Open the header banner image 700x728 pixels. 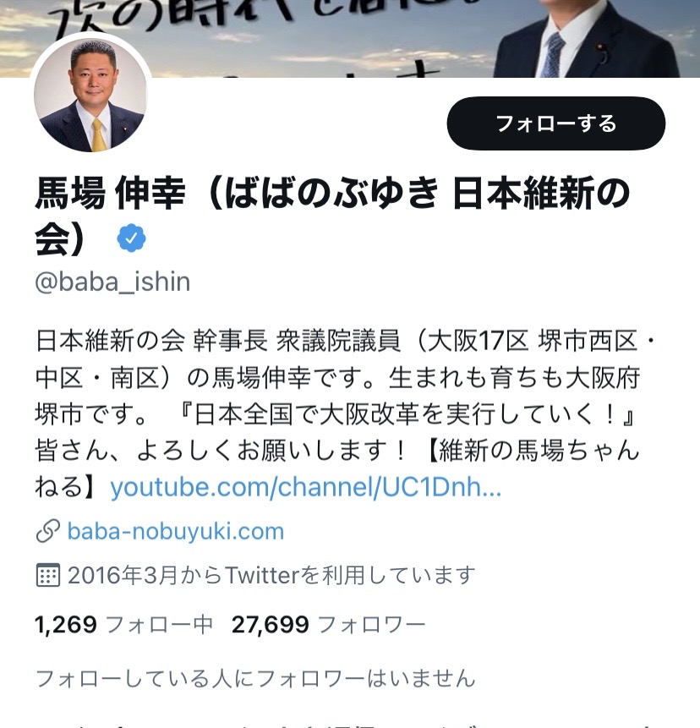pyautogui.click(x=350, y=39)
